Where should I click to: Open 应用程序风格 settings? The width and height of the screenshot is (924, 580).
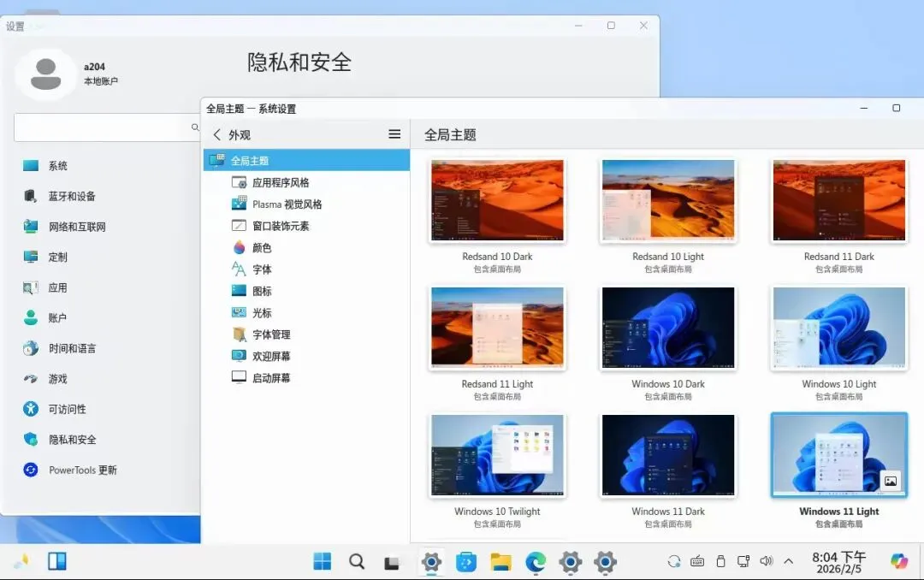[x=306, y=183]
